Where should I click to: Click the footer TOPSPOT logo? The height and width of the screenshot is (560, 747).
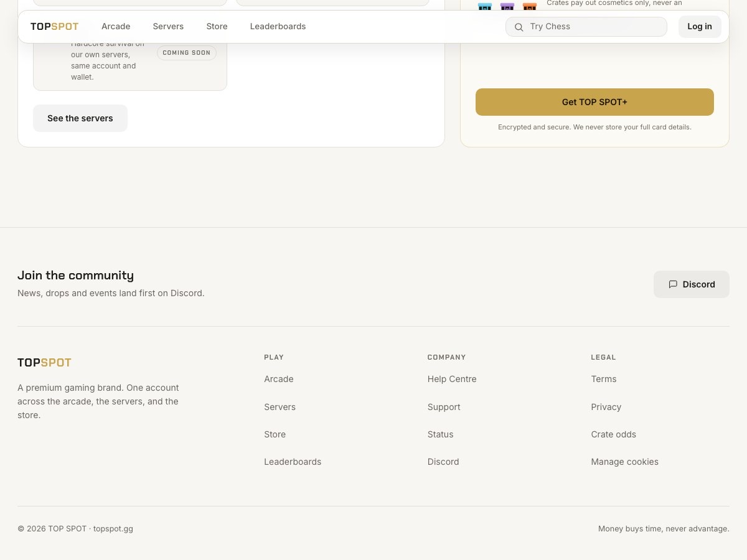point(44,363)
